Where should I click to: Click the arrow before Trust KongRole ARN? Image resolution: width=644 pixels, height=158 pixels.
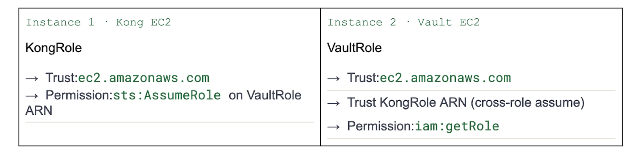333,103
